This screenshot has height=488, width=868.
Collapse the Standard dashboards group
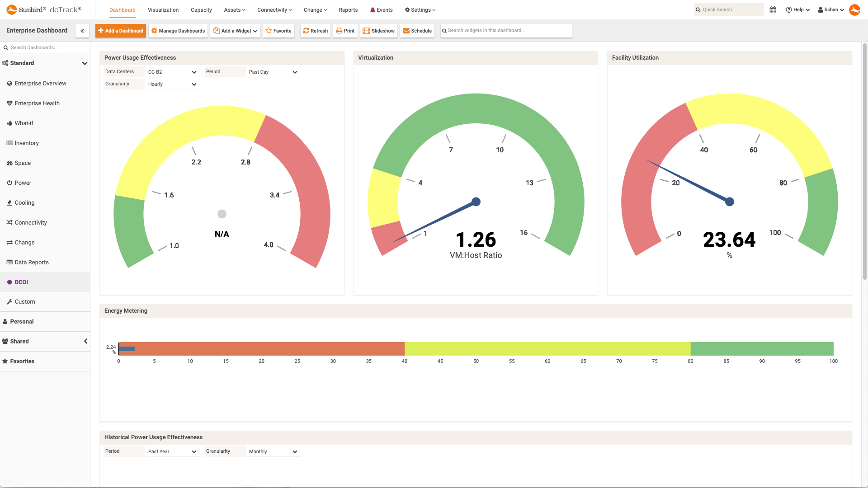tap(85, 63)
